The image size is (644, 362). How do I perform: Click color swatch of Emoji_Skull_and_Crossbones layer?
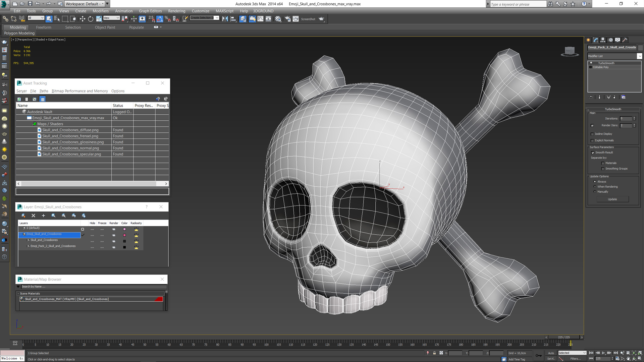(x=124, y=235)
